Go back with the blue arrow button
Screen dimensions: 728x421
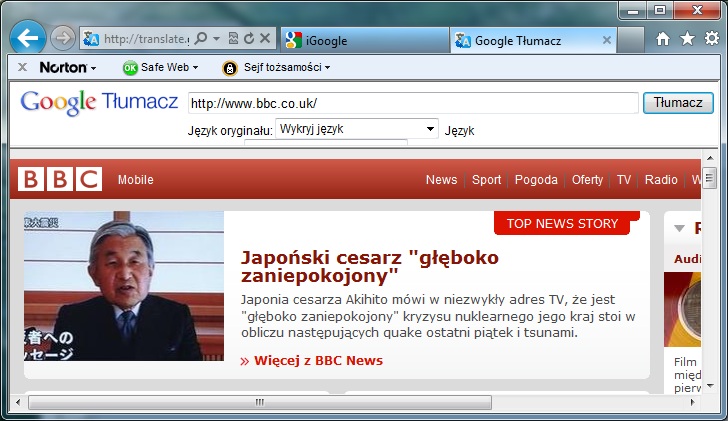tap(27, 38)
